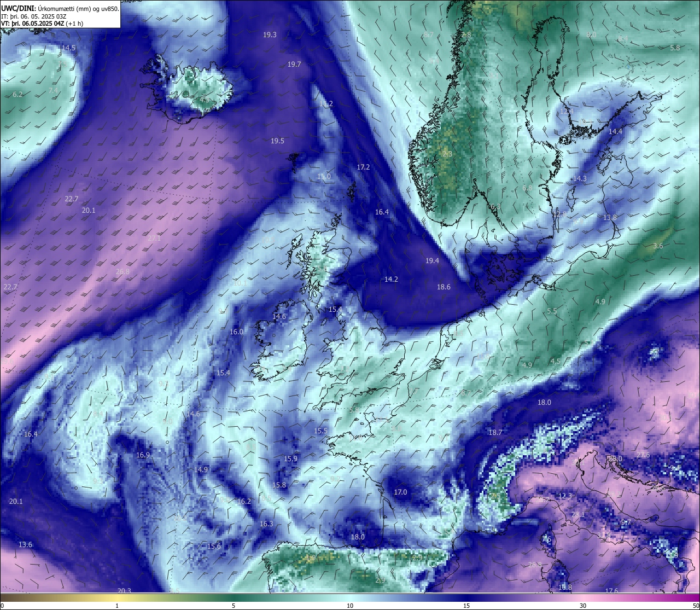
Task: Click the 5 label on color scale
Action: [234, 606]
